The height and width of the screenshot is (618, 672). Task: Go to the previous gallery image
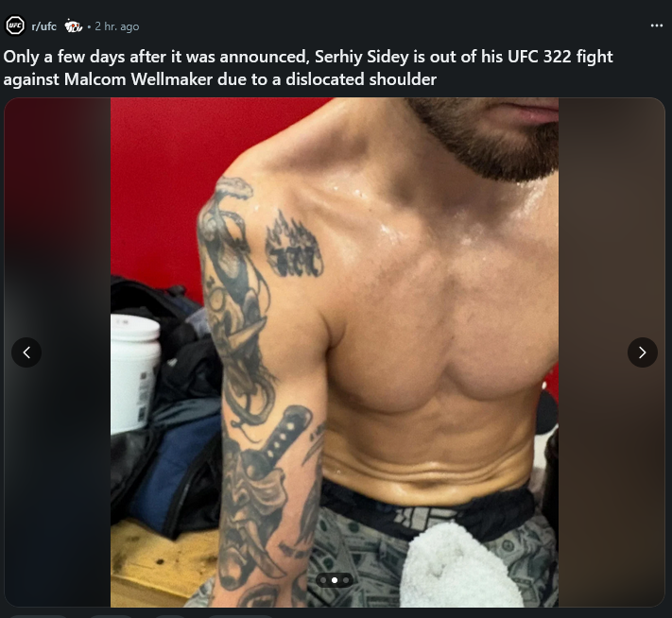coord(26,352)
